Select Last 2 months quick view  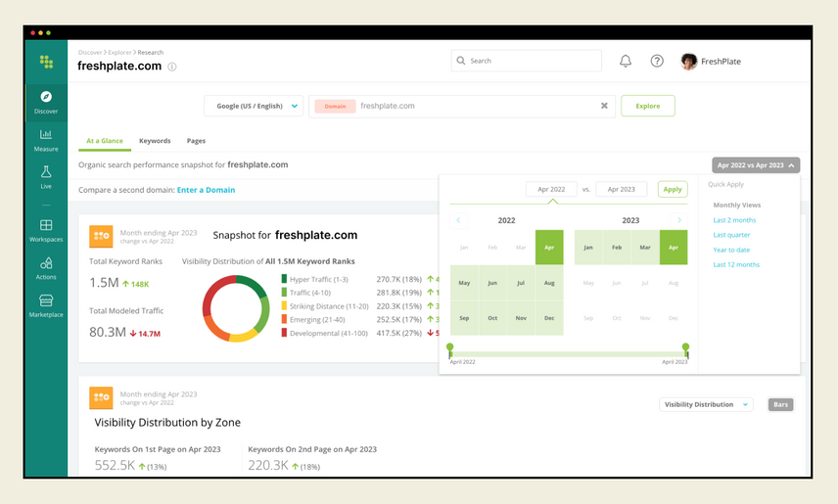(734, 220)
